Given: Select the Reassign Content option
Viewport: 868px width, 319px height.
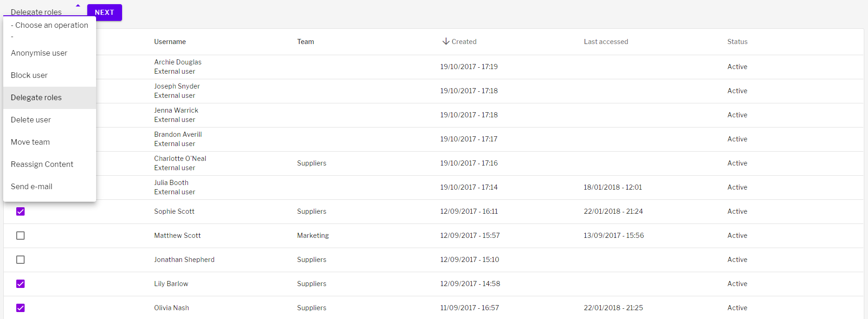Looking at the screenshot, I should (42, 164).
